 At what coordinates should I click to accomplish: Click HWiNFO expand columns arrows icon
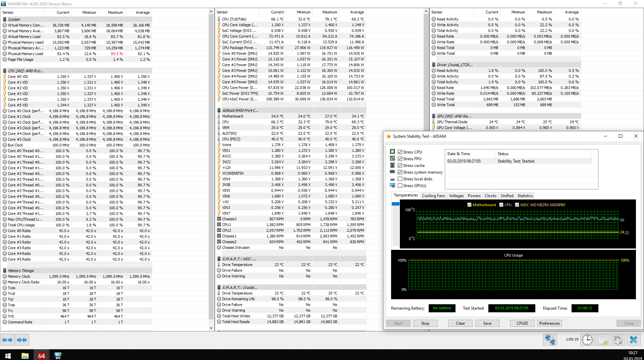pos(7,340)
